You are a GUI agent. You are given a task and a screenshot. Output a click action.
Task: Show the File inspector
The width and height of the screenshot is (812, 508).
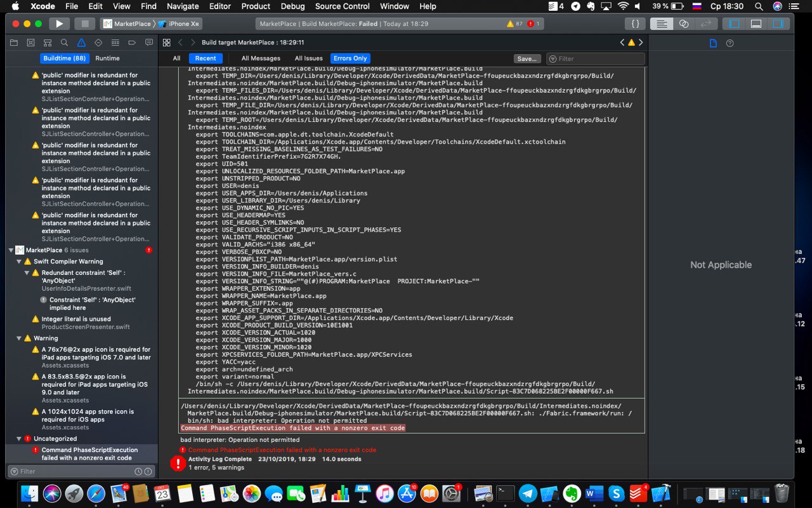point(713,43)
